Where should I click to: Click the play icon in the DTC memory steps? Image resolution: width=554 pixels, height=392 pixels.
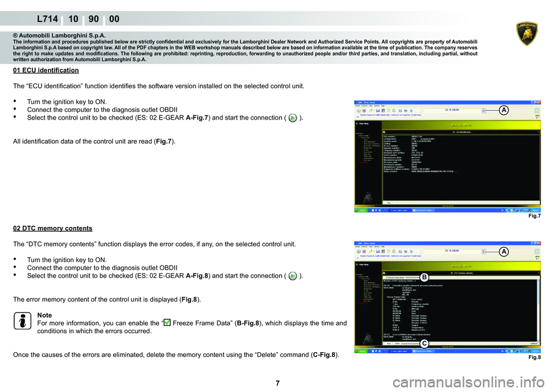pos(293,276)
